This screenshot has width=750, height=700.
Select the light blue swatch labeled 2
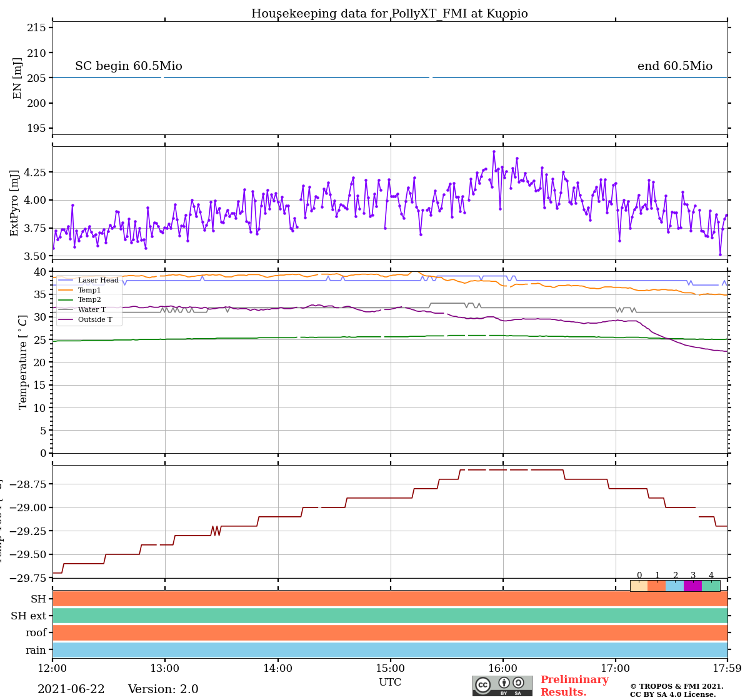675,586
